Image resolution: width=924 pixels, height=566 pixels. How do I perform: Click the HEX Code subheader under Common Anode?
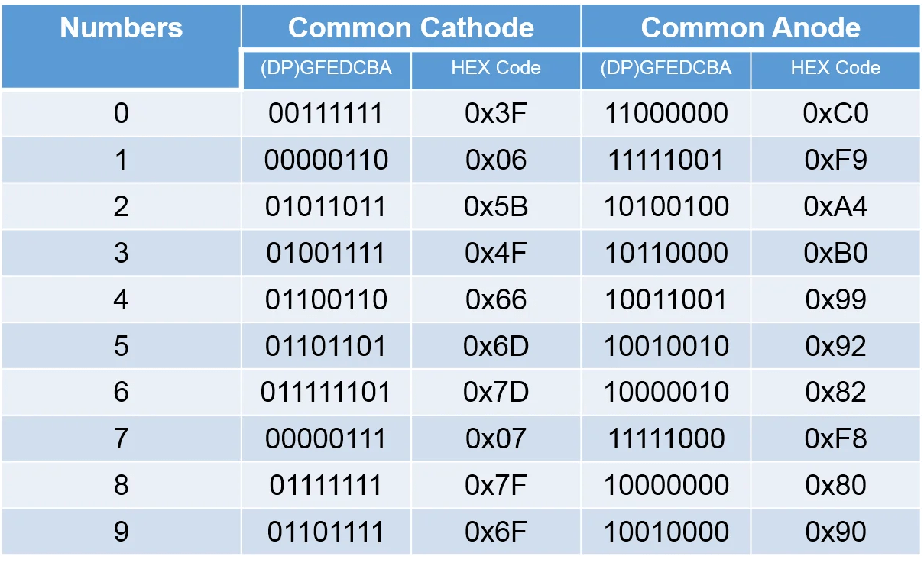point(835,68)
